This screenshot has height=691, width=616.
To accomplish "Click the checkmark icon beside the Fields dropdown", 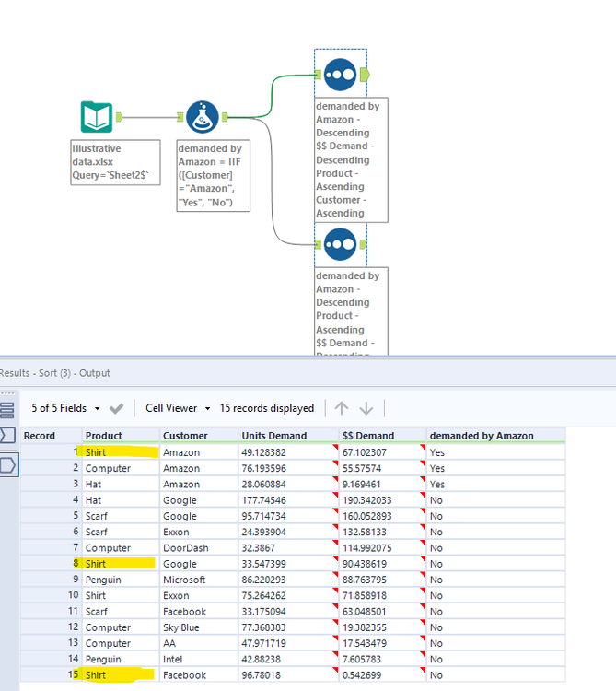I will 116,408.
